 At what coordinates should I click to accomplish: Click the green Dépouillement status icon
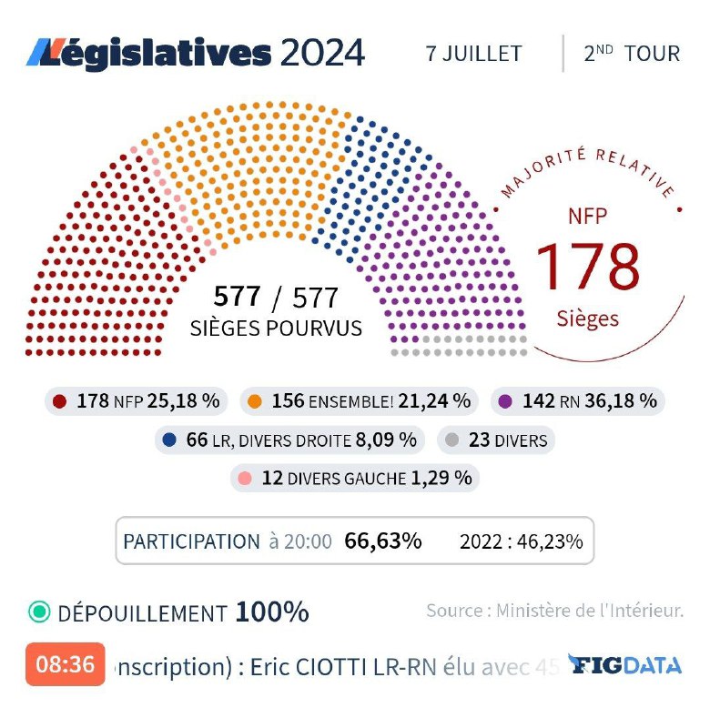tap(39, 612)
